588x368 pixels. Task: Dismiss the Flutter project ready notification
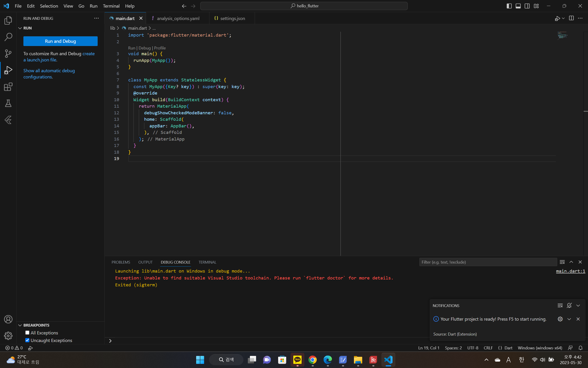578,319
